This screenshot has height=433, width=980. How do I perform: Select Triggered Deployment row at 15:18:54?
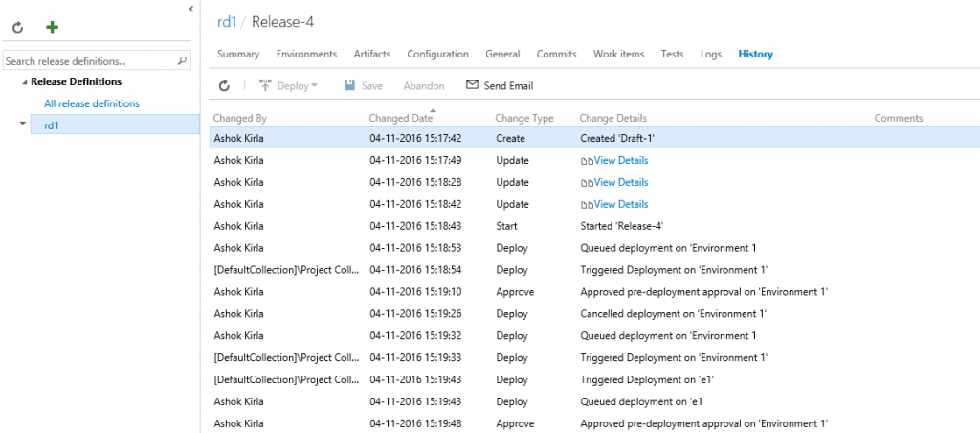pyautogui.click(x=595, y=270)
